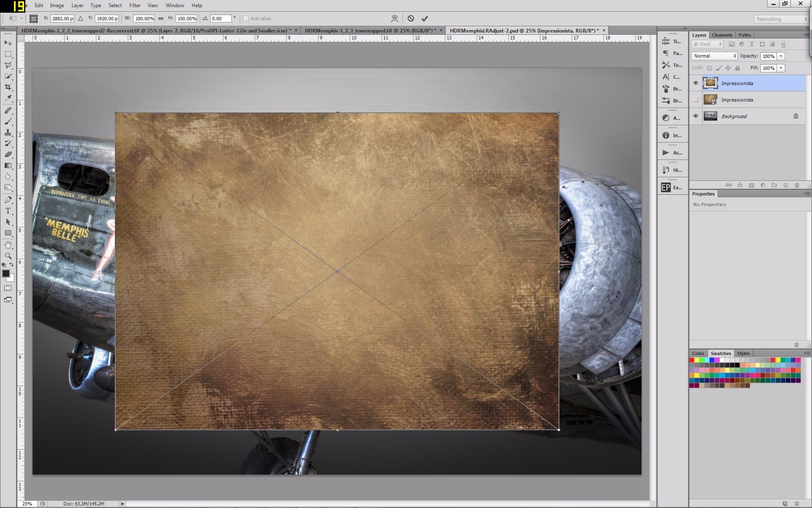Viewport: 812px width, 508px height.
Task: Open the Properties panel flyout menu
Action: (806, 194)
